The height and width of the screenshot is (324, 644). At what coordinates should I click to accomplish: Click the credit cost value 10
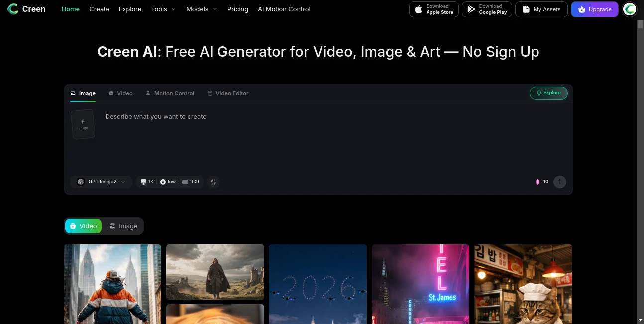pyautogui.click(x=546, y=182)
